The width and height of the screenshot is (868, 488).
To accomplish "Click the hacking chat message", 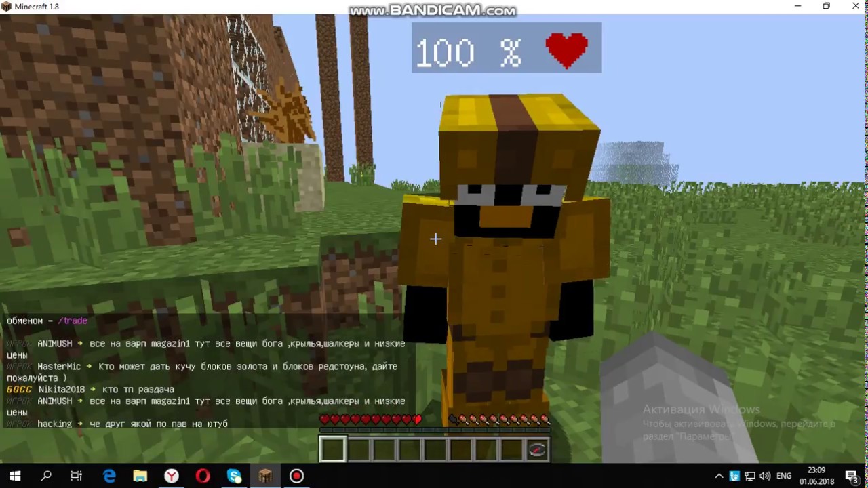I will [117, 424].
